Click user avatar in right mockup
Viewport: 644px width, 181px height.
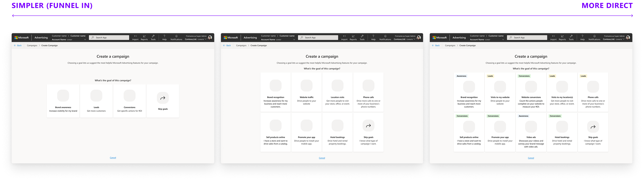[628, 38]
